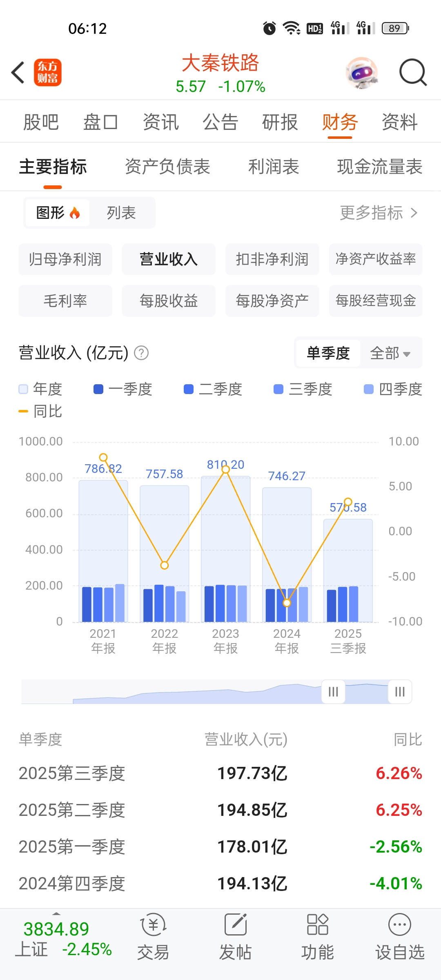Switch to the 股吧 tab

click(x=41, y=122)
